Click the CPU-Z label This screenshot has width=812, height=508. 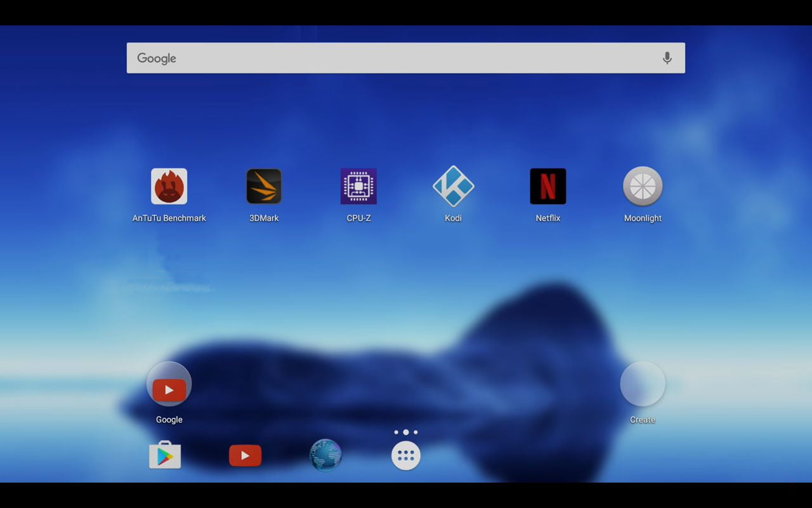click(358, 218)
